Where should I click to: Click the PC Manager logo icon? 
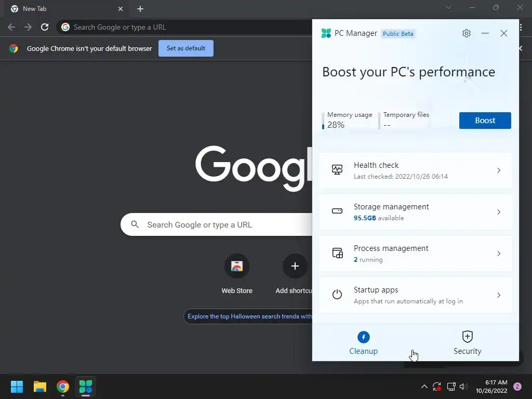click(326, 33)
